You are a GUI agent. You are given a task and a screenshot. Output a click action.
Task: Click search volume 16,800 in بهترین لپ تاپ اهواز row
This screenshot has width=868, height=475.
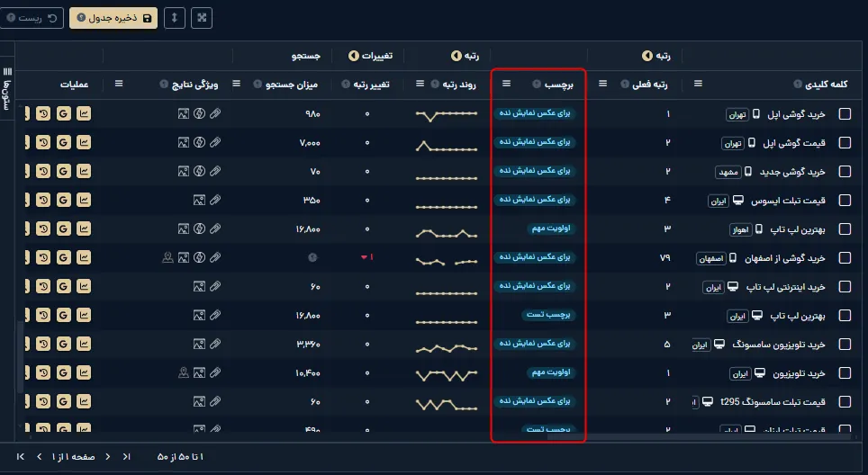(x=308, y=229)
